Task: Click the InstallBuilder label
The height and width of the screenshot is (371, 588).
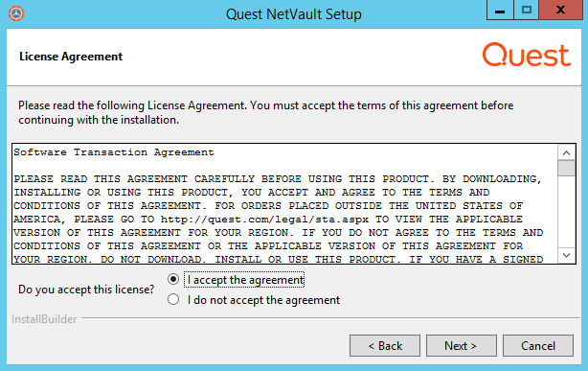Action: pos(44,319)
